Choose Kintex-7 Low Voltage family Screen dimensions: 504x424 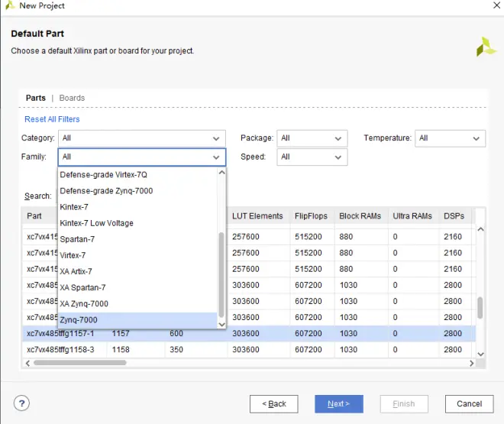pos(137,223)
